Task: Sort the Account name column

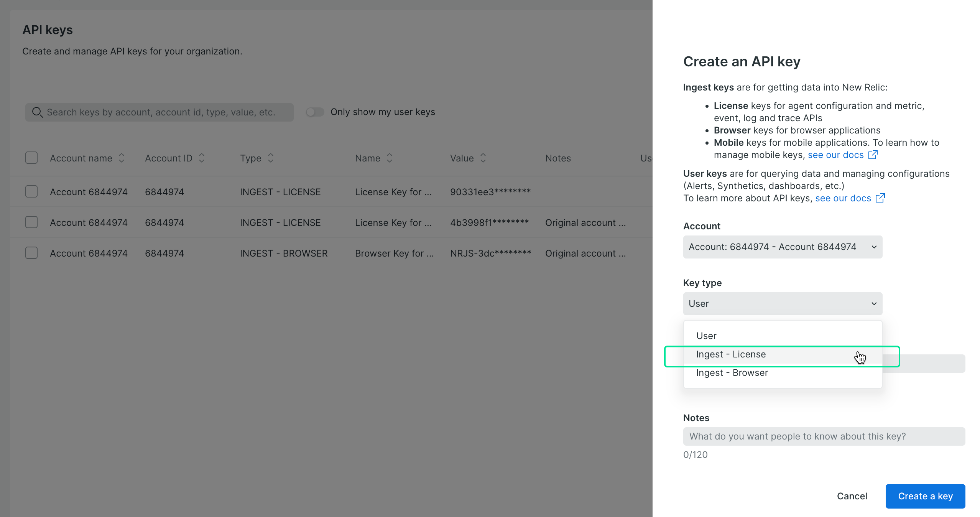Action: tap(121, 158)
